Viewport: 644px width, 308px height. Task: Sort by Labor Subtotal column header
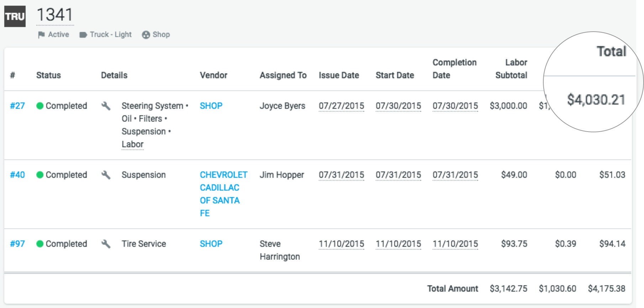click(x=511, y=69)
